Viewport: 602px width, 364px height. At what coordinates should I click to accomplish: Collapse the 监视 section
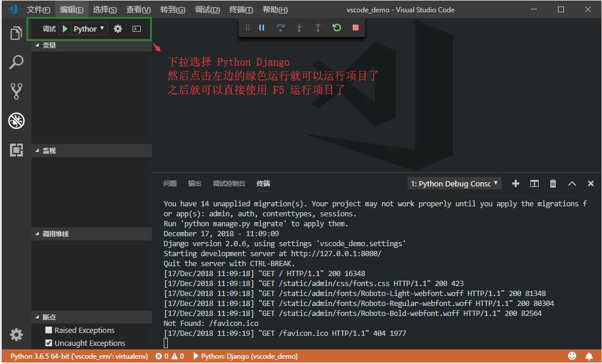point(92,151)
